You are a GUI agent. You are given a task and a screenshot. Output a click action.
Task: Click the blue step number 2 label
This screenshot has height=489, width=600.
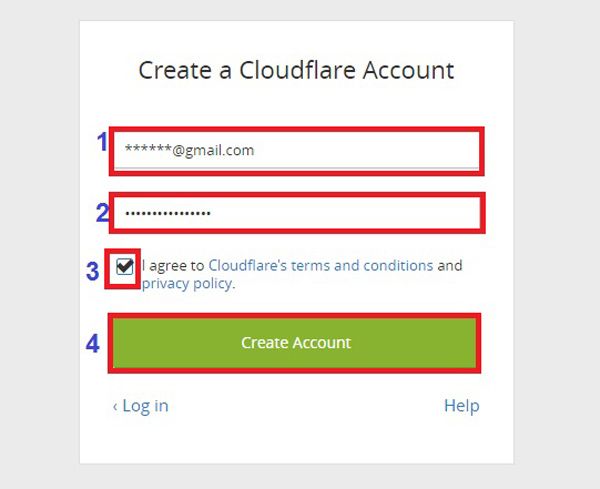[103, 213]
